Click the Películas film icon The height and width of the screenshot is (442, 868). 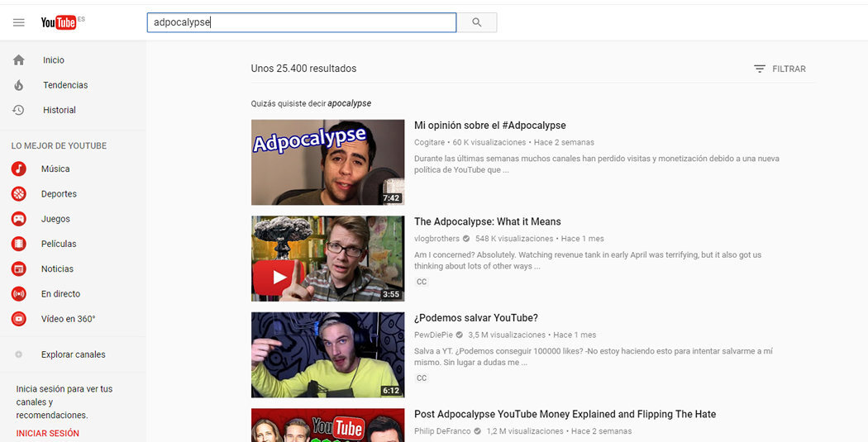point(19,244)
